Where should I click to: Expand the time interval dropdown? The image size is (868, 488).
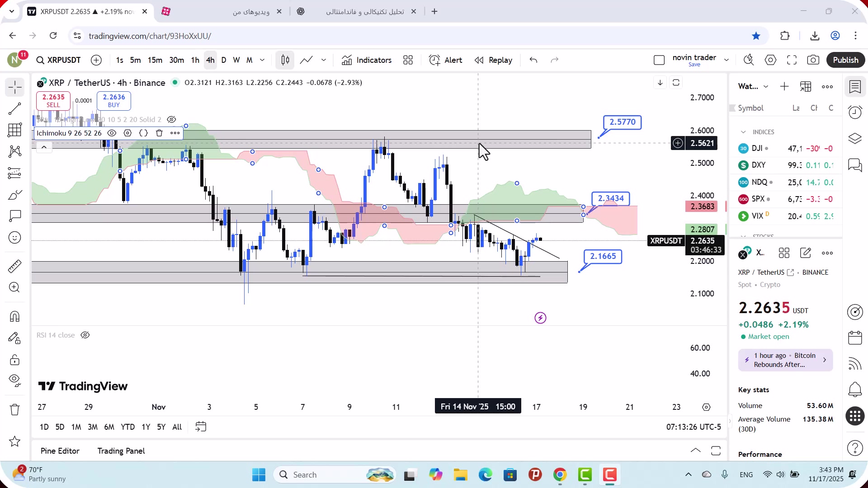[262, 60]
